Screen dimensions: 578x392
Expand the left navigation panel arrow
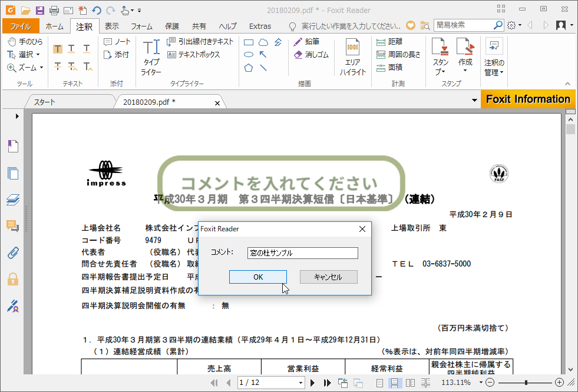[17, 117]
